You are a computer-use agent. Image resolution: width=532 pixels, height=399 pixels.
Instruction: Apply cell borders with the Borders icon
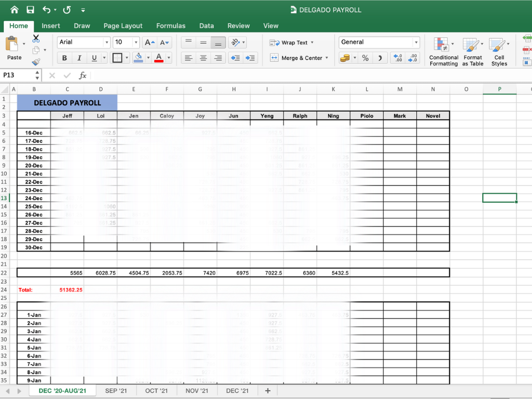tap(117, 58)
